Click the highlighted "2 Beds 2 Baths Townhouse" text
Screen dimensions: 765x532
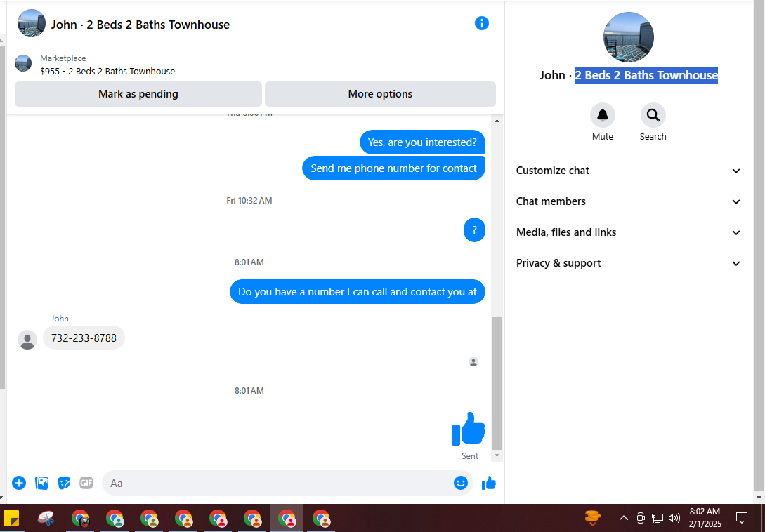[646, 75]
